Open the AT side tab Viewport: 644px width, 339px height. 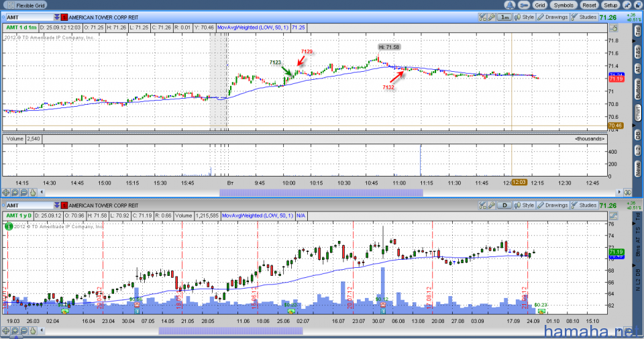click(x=638, y=68)
